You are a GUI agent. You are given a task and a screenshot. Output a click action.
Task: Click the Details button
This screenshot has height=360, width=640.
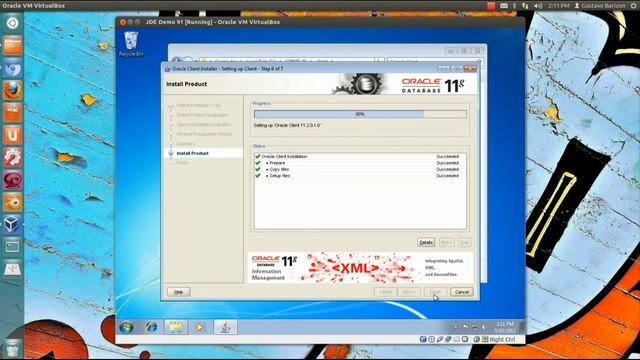click(x=426, y=242)
